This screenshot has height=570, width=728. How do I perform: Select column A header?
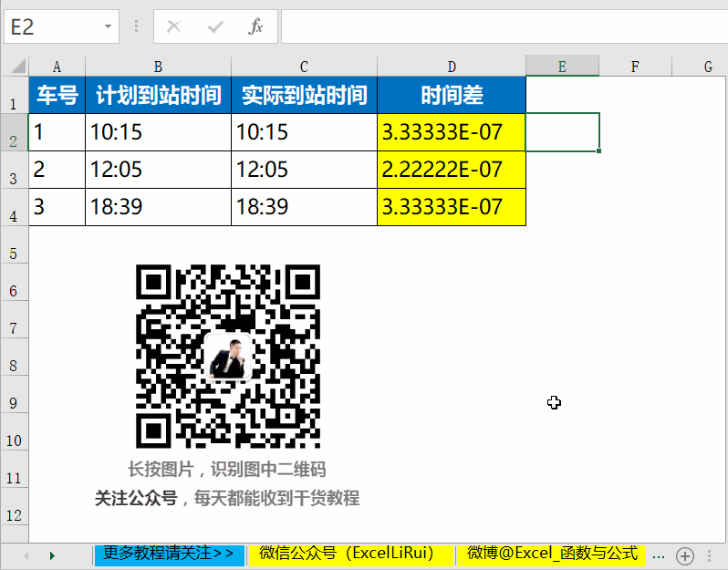[57, 67]
